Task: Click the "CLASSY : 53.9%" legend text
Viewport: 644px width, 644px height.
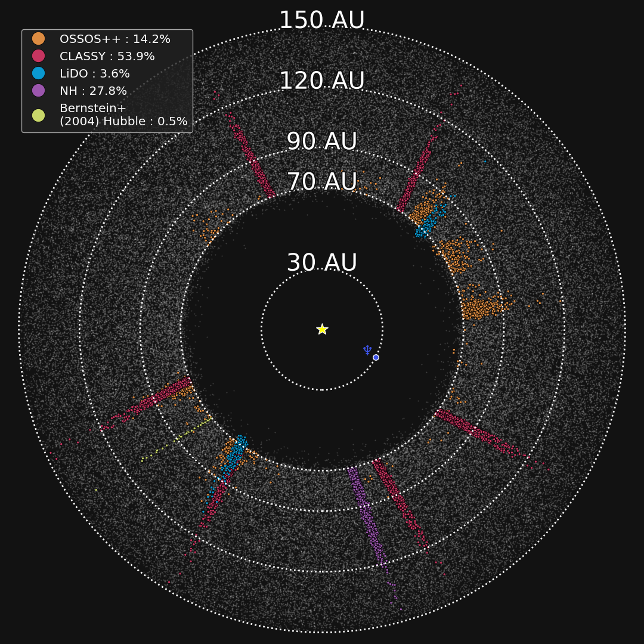Action: point(107,57)
